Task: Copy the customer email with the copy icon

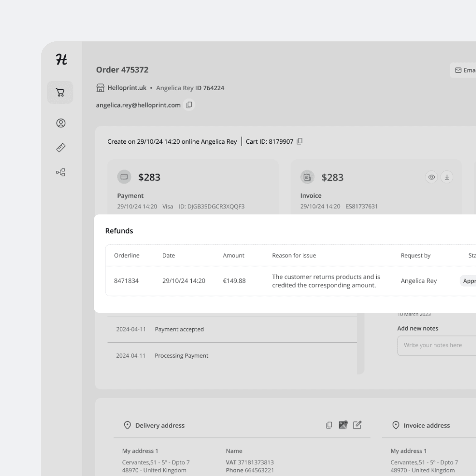Action: pos(189,105)
